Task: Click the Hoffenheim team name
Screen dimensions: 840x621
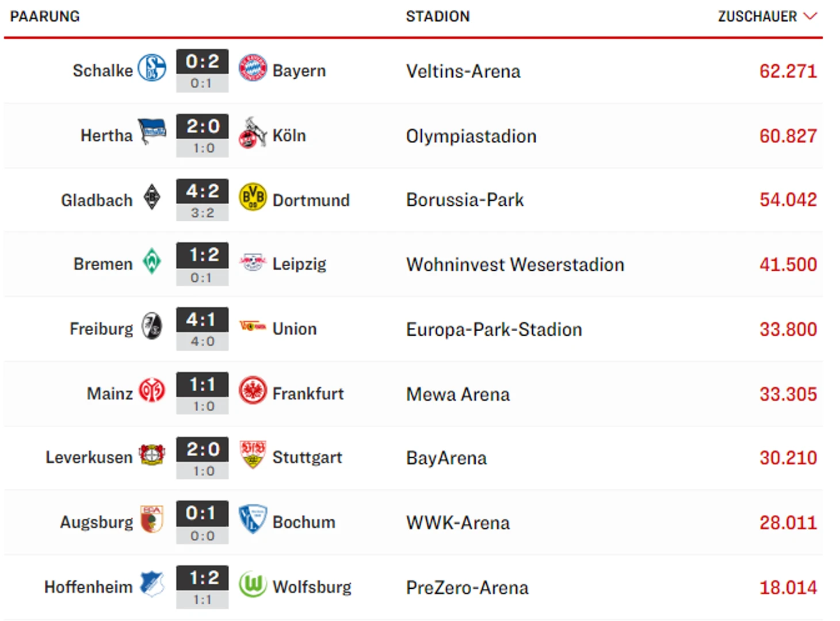Action: (x=89, y=587)
